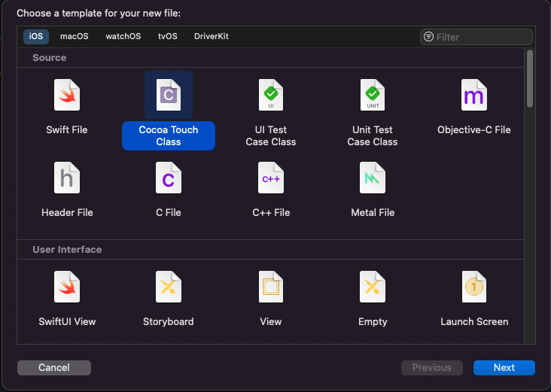This screenshot has width=551, height=392.
Task: Choose the SwiftUI View template icon
Action: tap(67, 287)
